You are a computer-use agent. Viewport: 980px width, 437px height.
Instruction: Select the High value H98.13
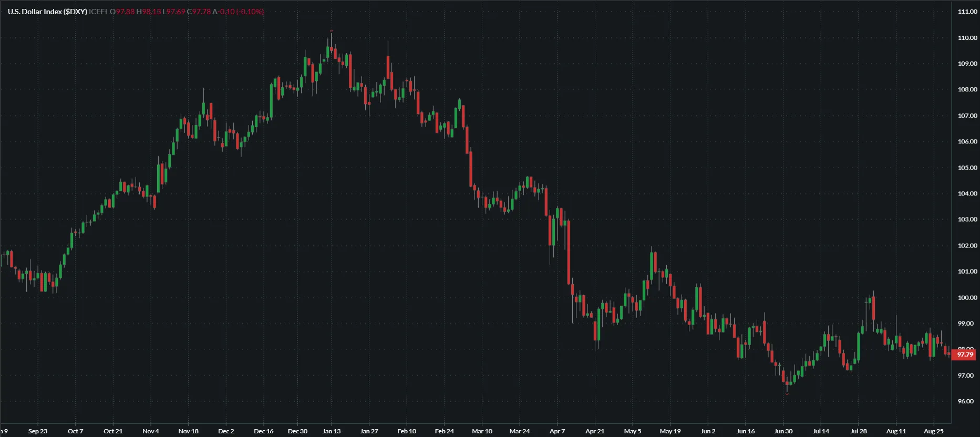click(x=149, y=12)
